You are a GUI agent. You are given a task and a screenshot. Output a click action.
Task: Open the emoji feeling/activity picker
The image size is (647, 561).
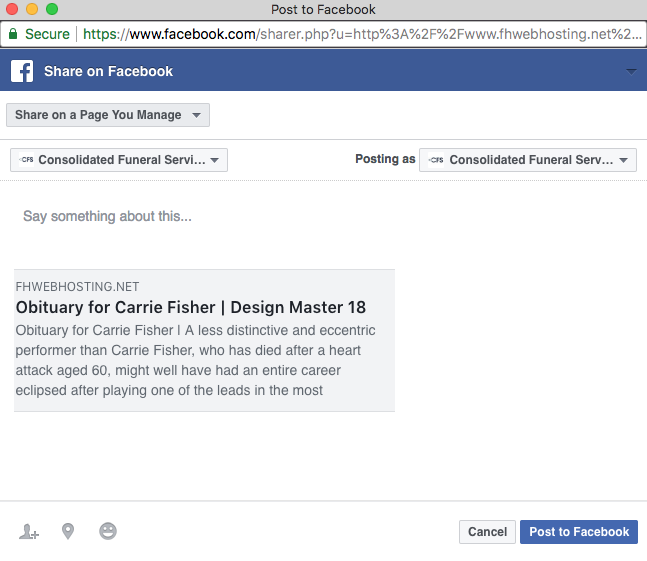[108, 532]
